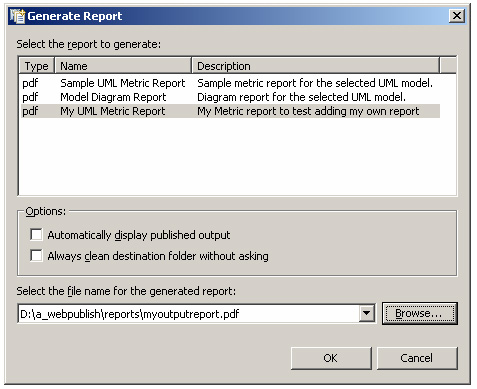Click the 'Diagram report for the selected UML model' description
Image resolution: width=477 pixels, height=389 pixels.
pyautogui.click(x=301, y=97)
